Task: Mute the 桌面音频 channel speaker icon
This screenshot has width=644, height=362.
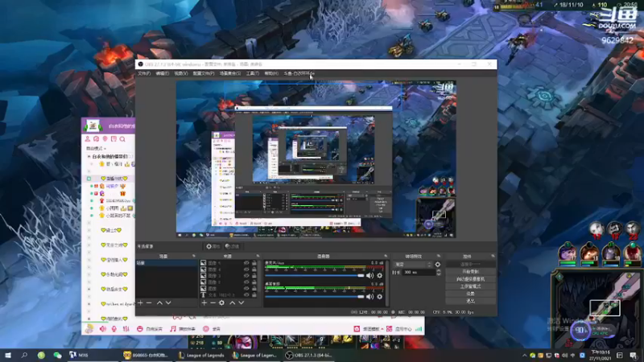Action: pos(369,296)
